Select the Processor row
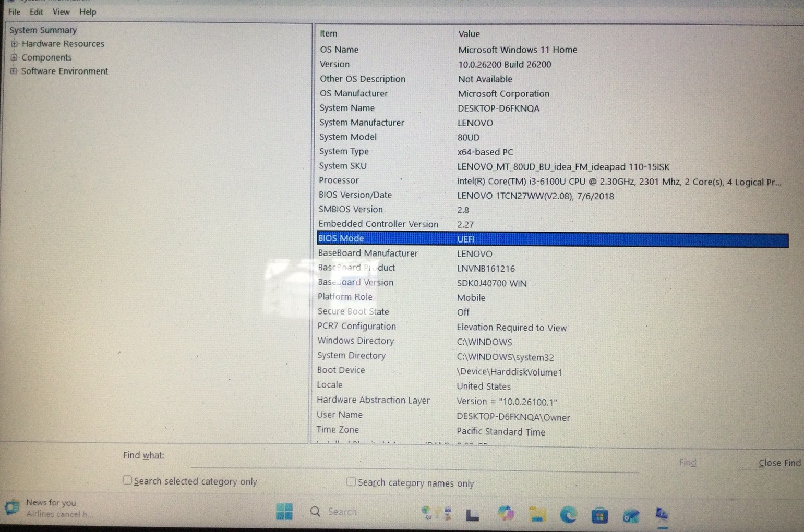Screen dimensions: 804x532 coord(553,181)
